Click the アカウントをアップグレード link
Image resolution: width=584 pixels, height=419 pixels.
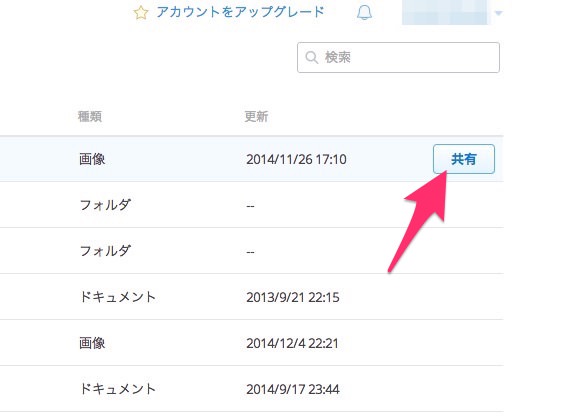click(x=240, y=12)
